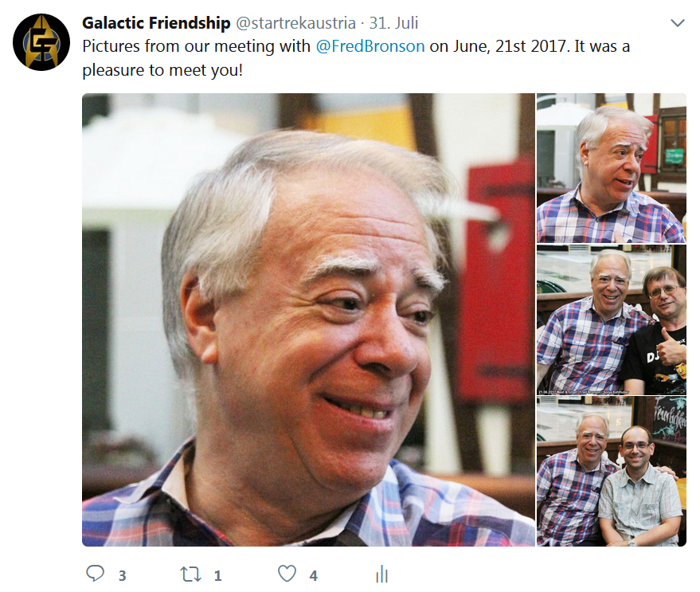Viewport: 700px width, 592px height.
Task: Click the retweet count number 1
Action: pyautogui.click(x=218, y=575)
